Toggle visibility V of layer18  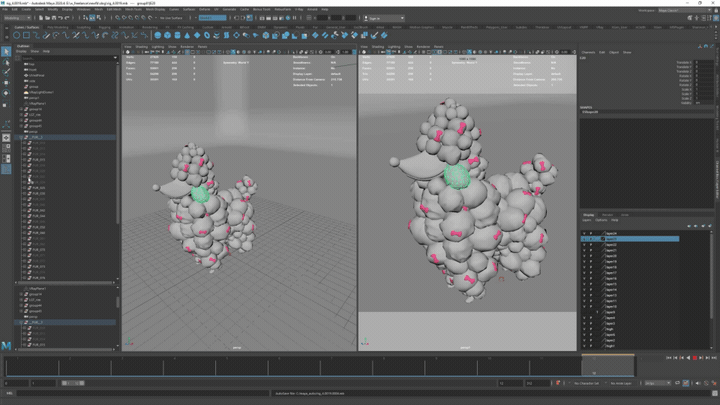tap(584, 267)
